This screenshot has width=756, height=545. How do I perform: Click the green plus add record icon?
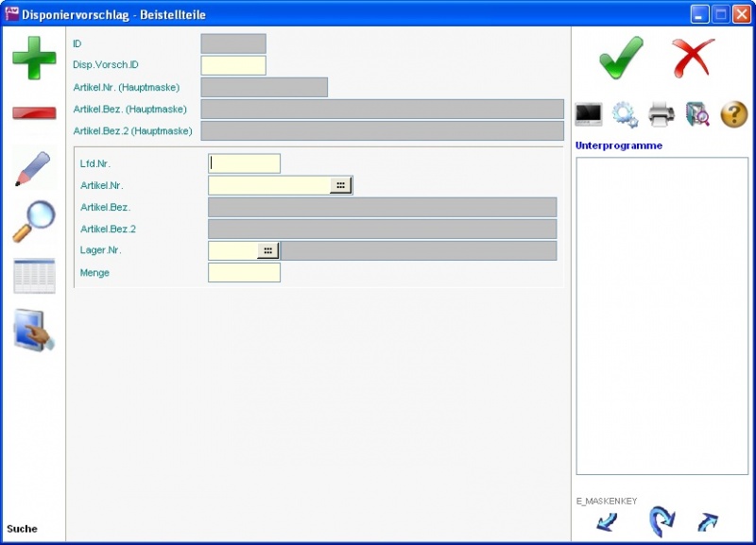click(x=34, y=58)
